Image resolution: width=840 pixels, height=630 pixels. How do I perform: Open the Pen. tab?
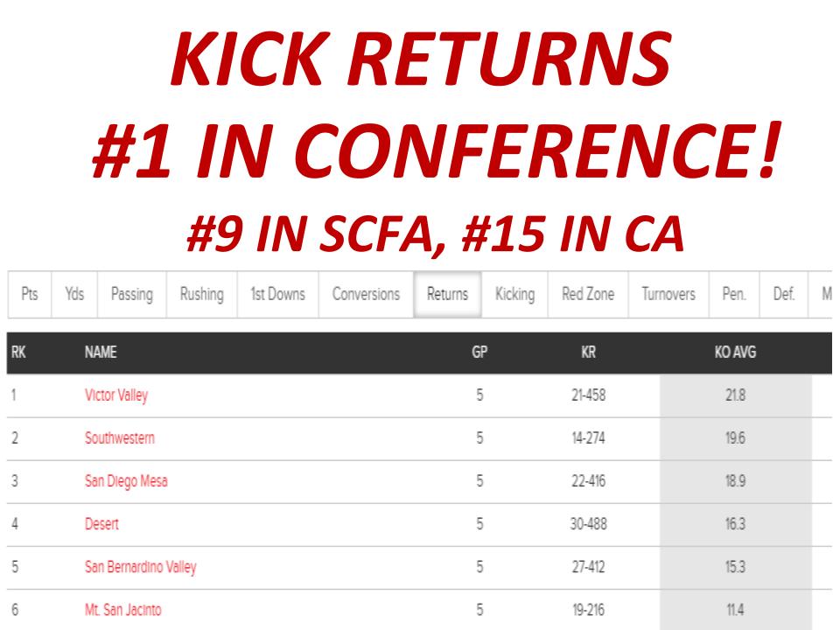click(734, 294)
